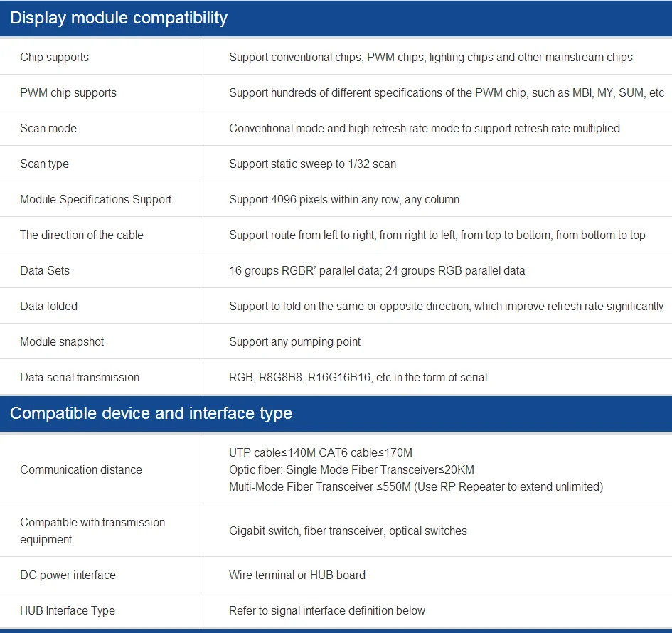Select The direction of the cable label
The width and height of the screenshot is (672, 633).
point(82,235)
